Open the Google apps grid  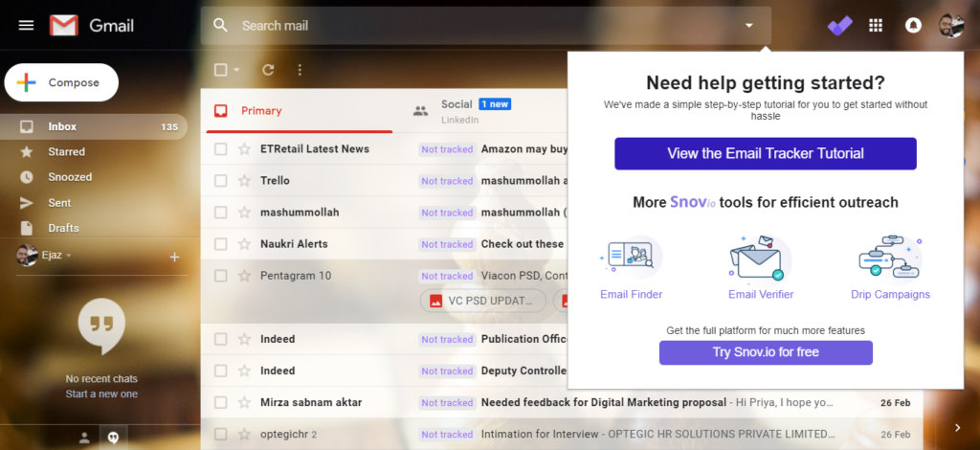click(876, 26)
